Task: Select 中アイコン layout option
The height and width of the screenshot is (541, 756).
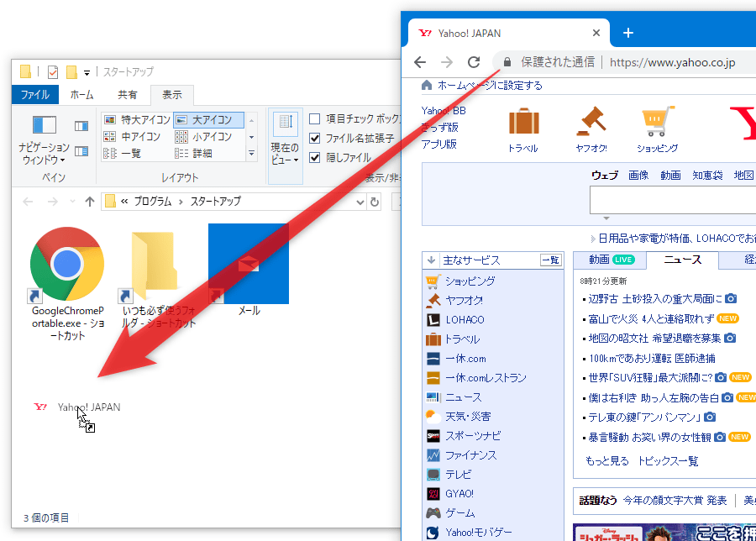Action: click(132, 136)
